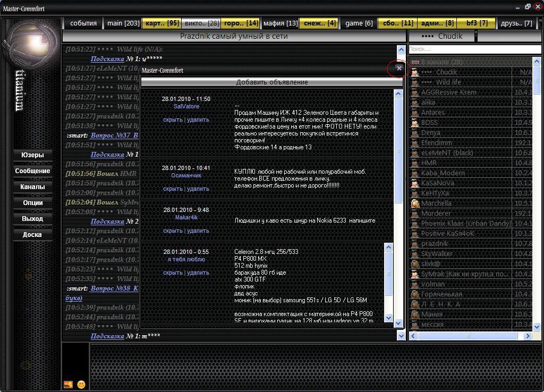Open Опции from the left sidebar
The height and width of the screenshot is (392, 544).
[x=32, y=203]
